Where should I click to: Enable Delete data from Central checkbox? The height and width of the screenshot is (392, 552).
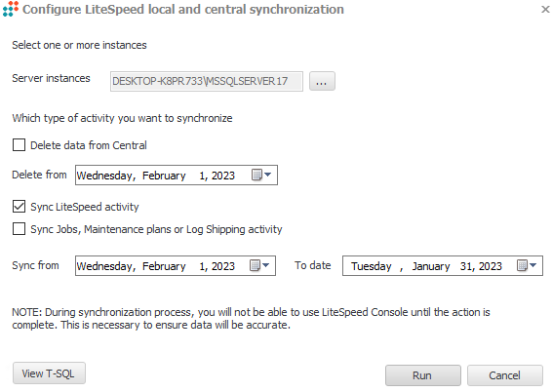click(19, 144)
